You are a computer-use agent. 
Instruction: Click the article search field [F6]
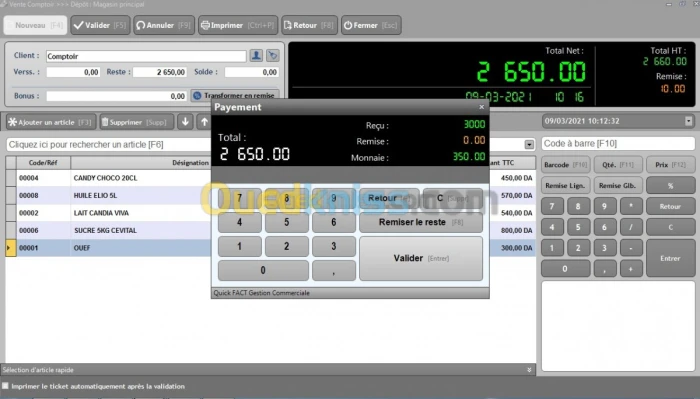point(108,145)
